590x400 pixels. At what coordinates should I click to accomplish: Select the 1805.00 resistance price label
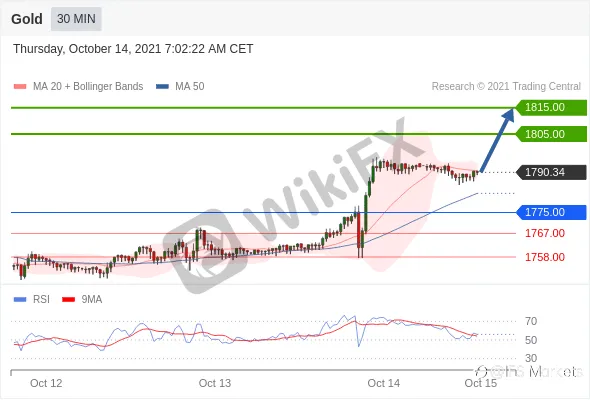coord(551,134)
